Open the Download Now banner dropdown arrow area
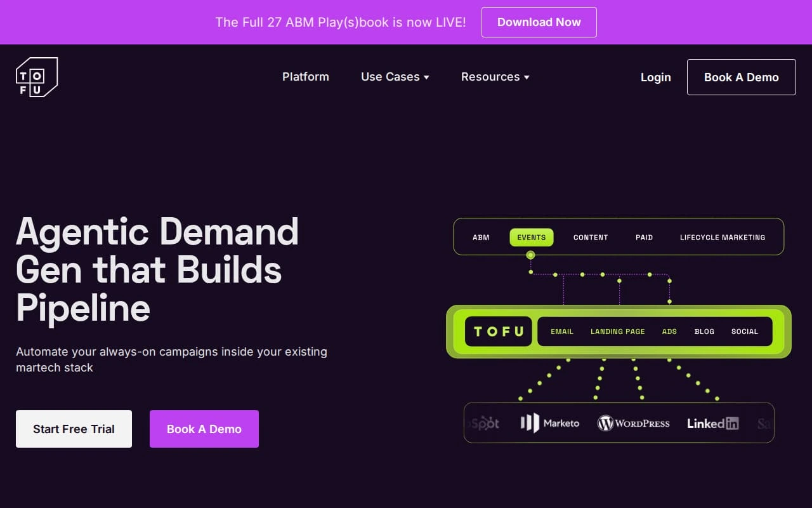Image resolution: width=812 pixels, height=508 pixels. click(539, 22)
